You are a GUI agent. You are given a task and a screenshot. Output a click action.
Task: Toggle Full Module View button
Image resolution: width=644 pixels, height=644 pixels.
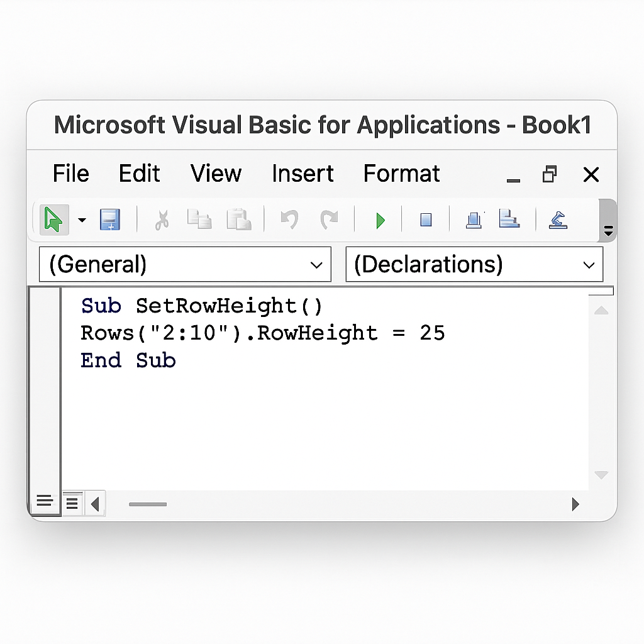point(72,503)
